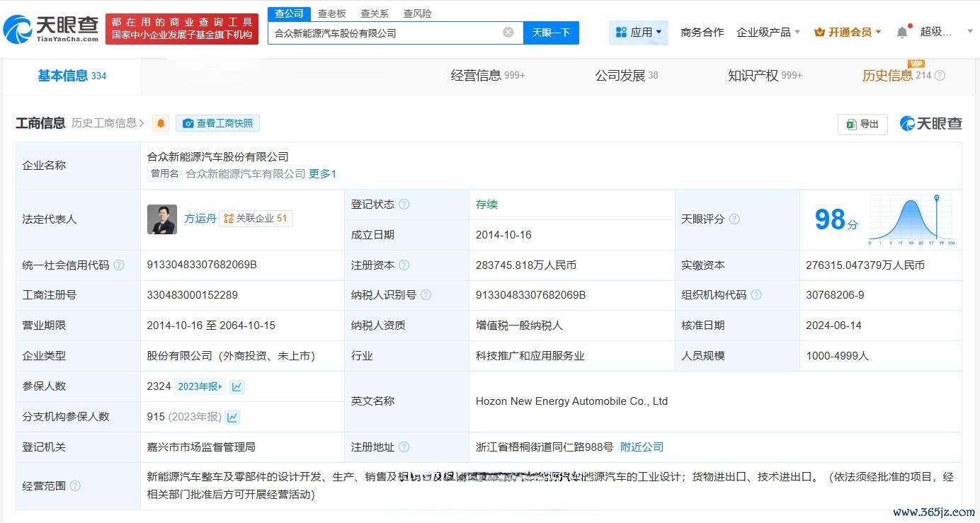Click the credit code 91330483307682069B under 统一社会信用代码

click(202, 265)
